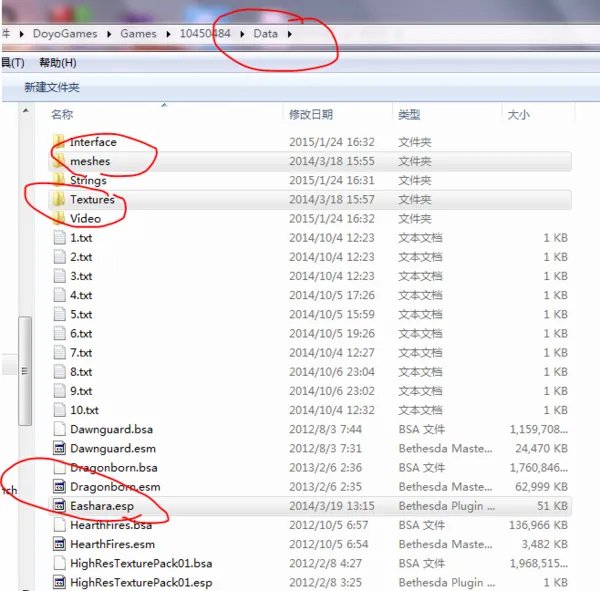Click the 2012/2/8 3:25 date cell
The image size is (600, 591).
pos(325,582)
